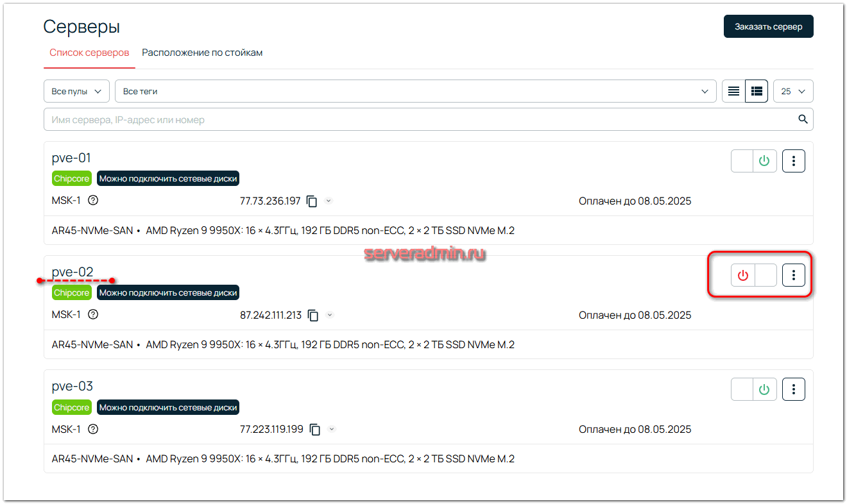Select the Список серверов tab
The height and width of the screenshot is (504, 847).
pyautogui.click(x=89, y=53)
